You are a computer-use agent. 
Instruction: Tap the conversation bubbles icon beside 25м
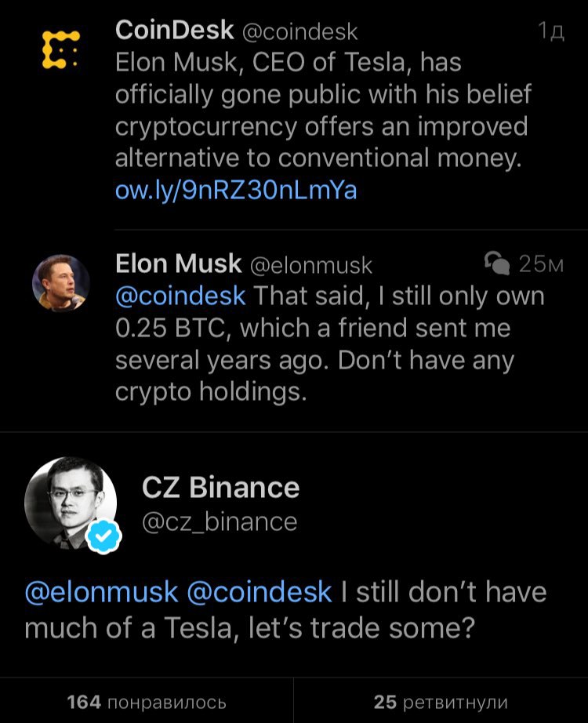tap(497, 263)
